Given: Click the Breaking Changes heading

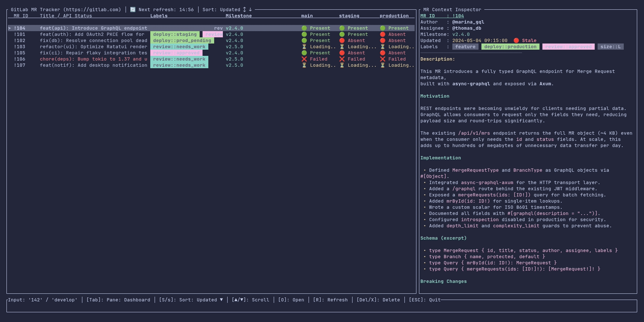Looking at the screenshot, I should [443, 282].
